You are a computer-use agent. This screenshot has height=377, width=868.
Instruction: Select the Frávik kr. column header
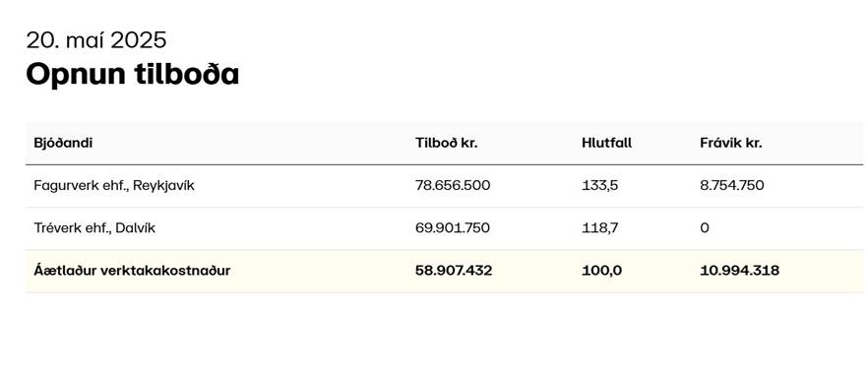click(x=730, y=143)
